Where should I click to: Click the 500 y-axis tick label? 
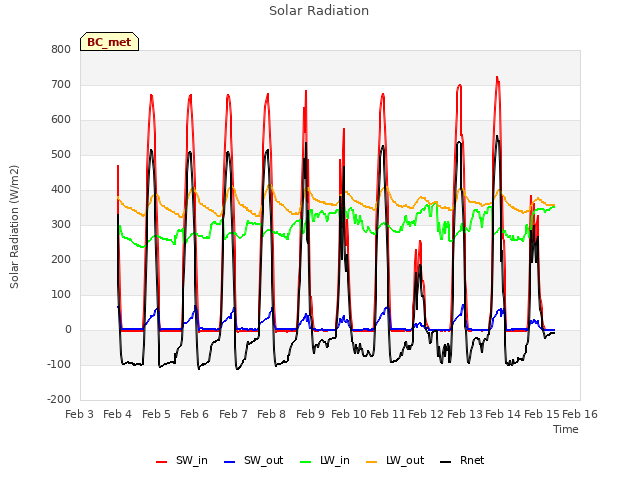[61, 155]
